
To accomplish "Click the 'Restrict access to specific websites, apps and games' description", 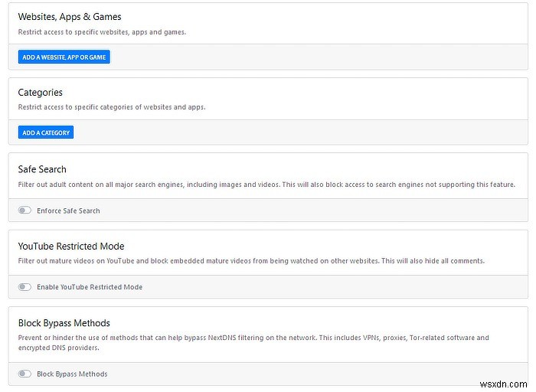I will [102, 32].
